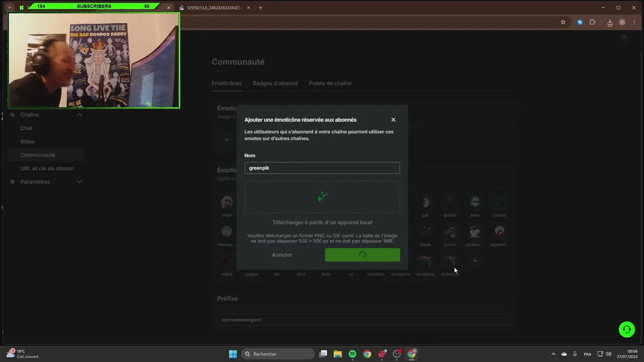644x362 pixels.
Task: Select the pikpik emote
Action: pyautogui.click(x=425, y=232)
